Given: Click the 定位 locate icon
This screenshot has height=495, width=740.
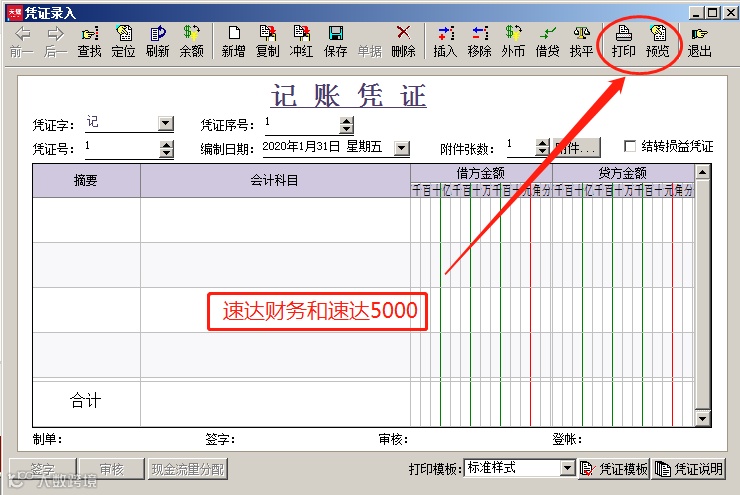Looking at the screenshot, I should tap(123, 42).
